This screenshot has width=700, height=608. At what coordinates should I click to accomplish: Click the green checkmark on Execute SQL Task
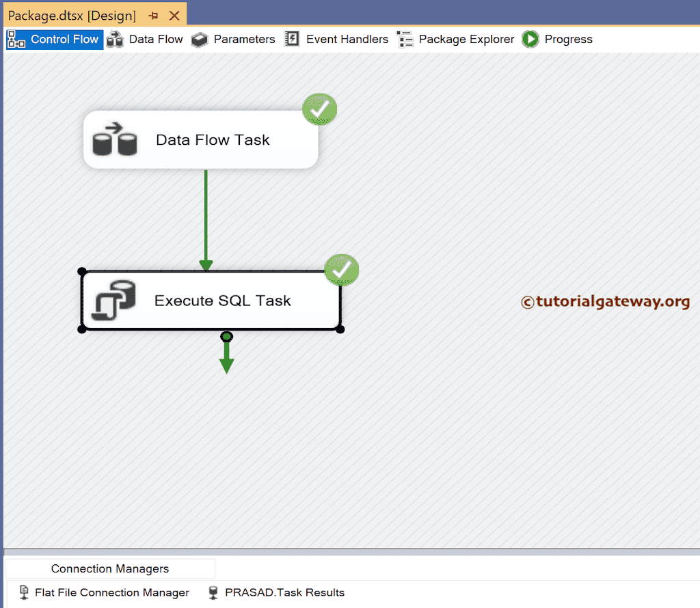(342, 270)
